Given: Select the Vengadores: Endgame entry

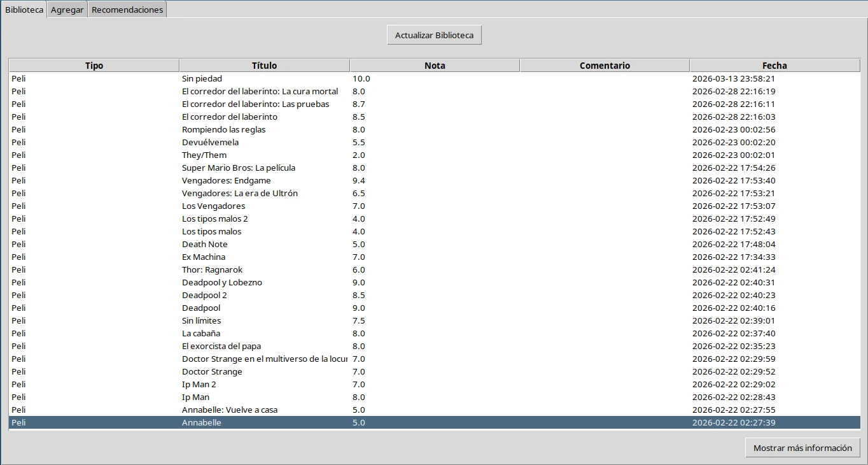Looking at the screenshot, I should [x=226, y=181].
